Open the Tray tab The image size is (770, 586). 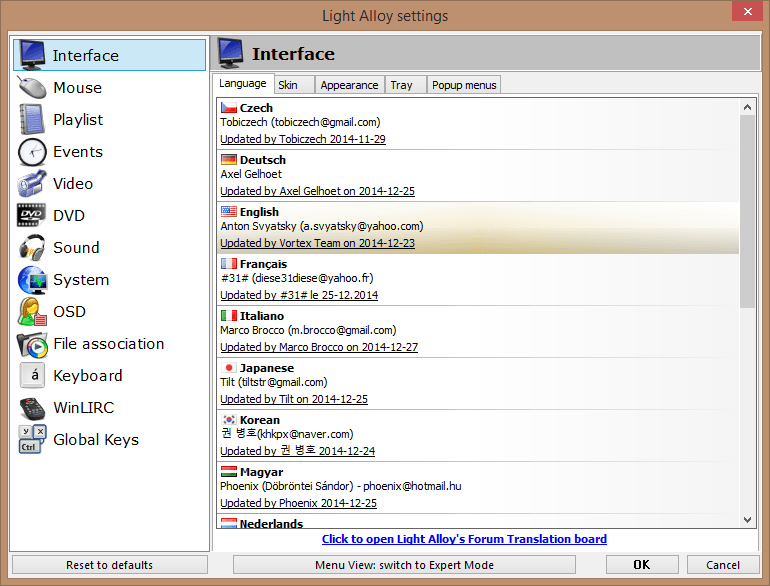pos(402,85)
